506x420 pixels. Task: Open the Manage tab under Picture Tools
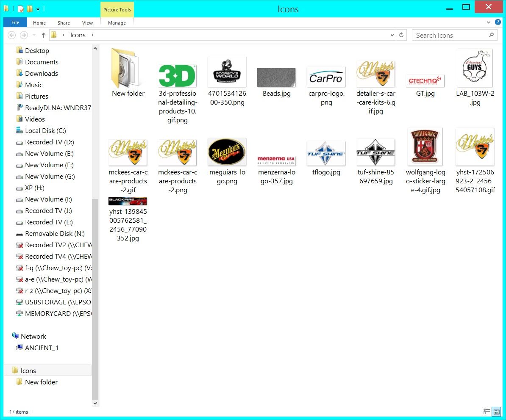tap(117, 23)
